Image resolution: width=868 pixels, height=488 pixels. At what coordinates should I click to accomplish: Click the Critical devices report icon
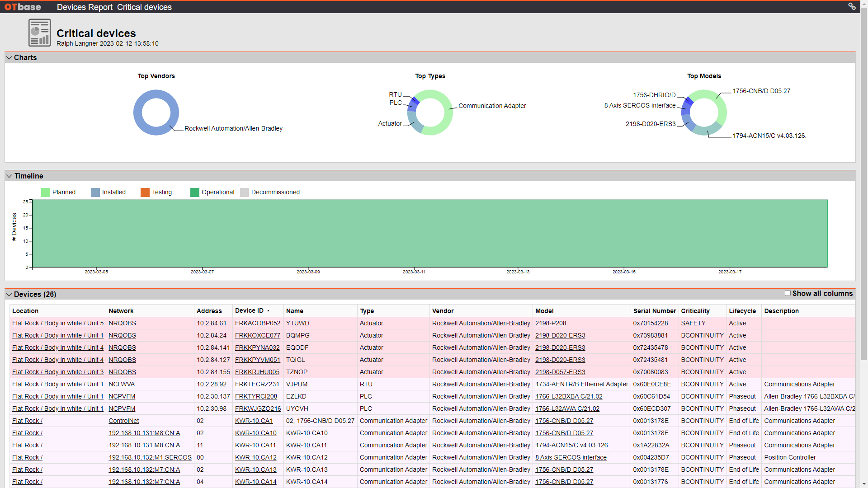(x=39, y=33)
